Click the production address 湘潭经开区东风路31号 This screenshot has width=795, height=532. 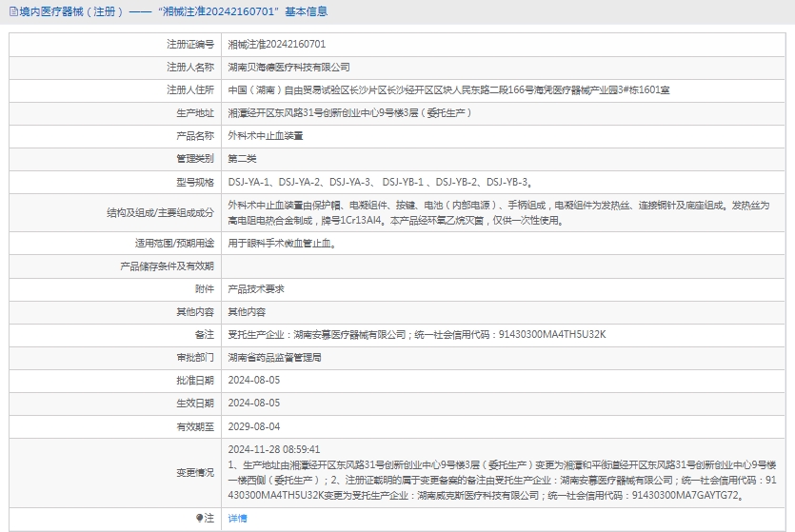click(349, 113)
